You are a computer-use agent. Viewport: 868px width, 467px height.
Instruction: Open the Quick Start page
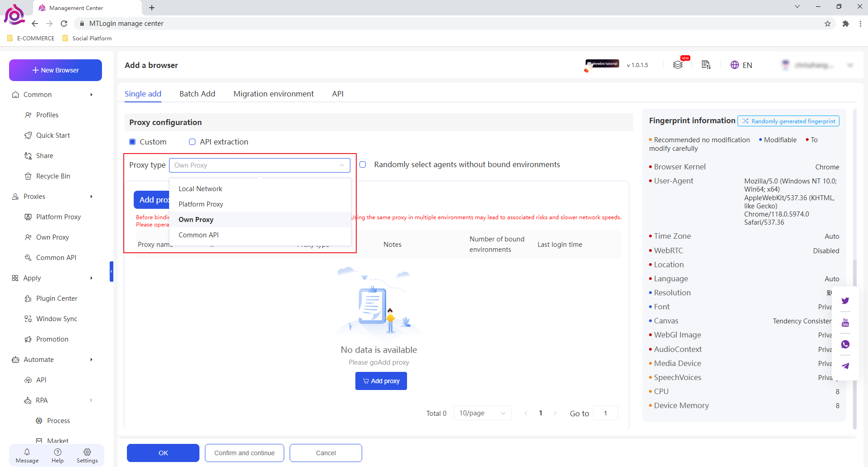(x=53, y=135)
